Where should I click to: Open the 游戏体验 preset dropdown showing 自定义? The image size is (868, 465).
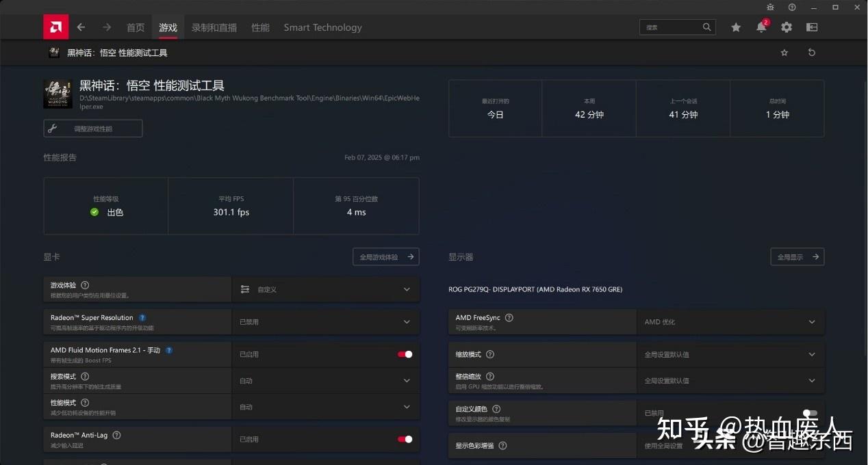coord(326,289)
